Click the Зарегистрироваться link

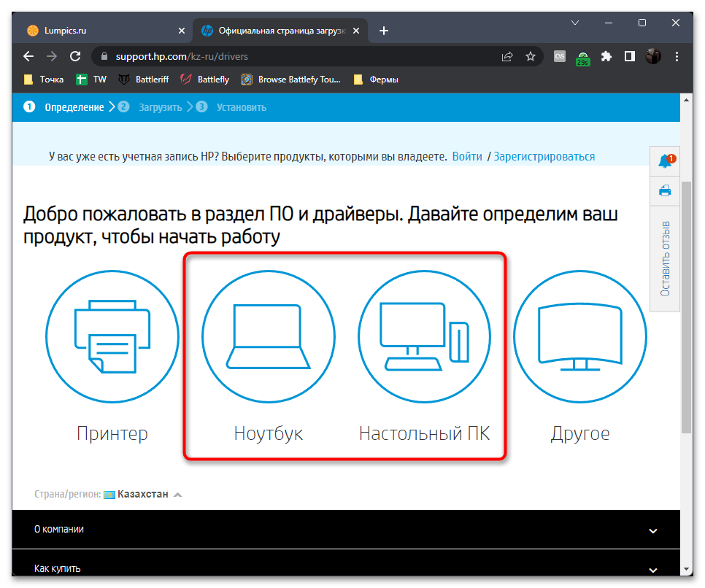point(544,156)
